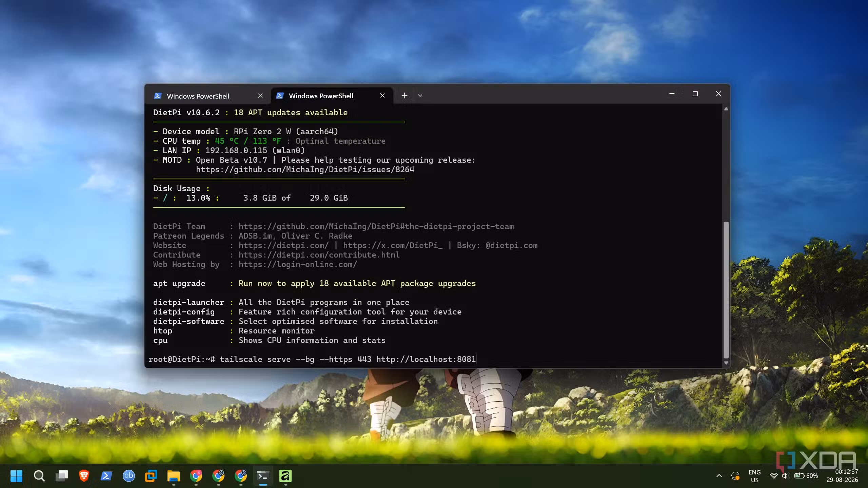Open the clock showing 00:12:37

click(x=842, y=476)
